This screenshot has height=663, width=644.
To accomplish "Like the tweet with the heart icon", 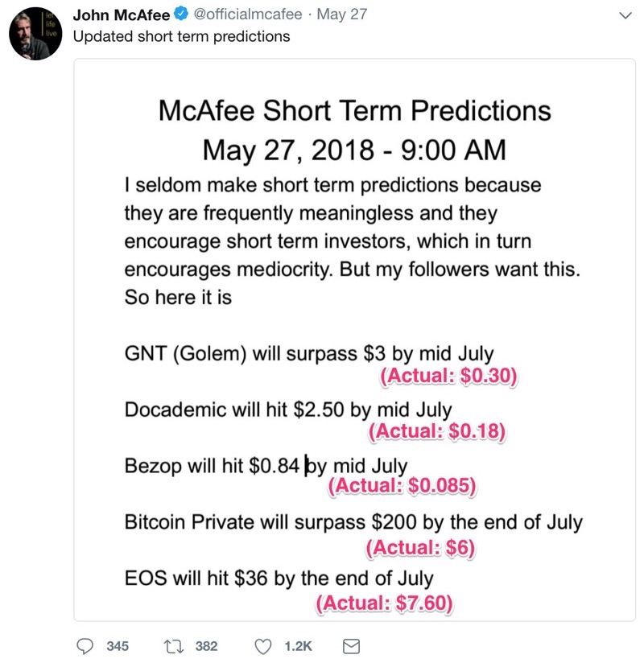I will click(x=262, y=647).
